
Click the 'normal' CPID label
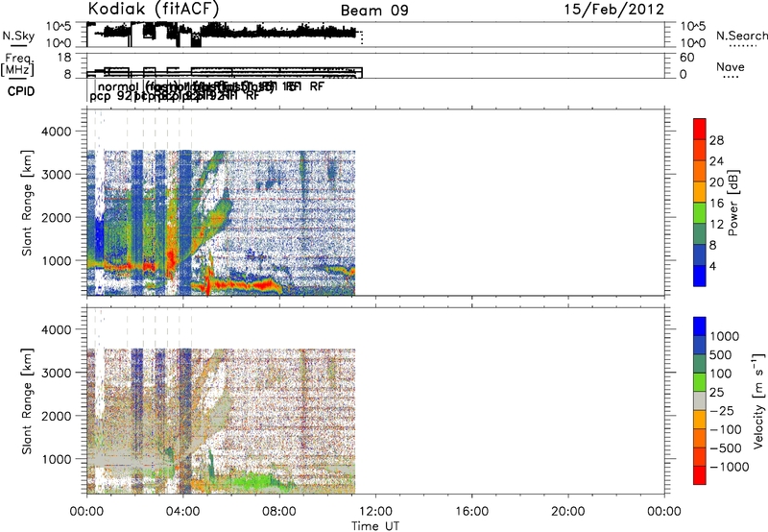pos(118,86)
